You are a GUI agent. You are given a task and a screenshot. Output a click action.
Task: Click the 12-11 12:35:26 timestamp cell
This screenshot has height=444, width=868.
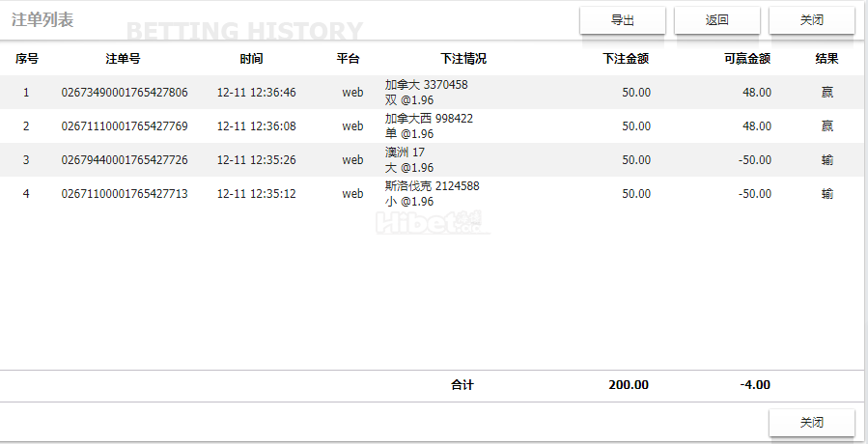257,160
